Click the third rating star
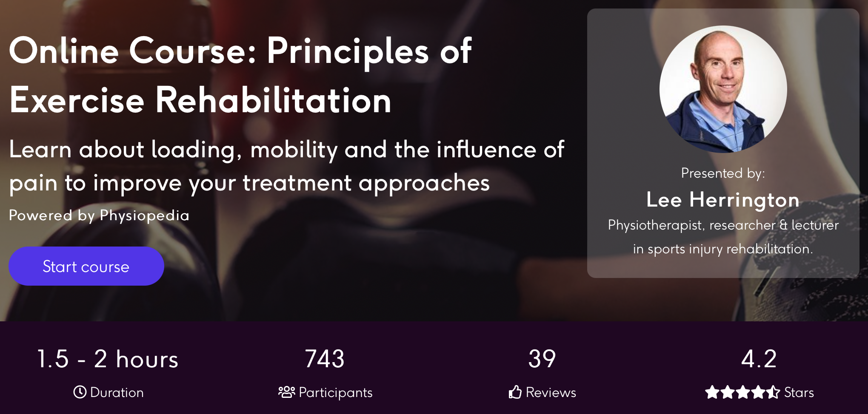Image resolution: width=868 pixels, height=414 pixels. click(743, 392)
